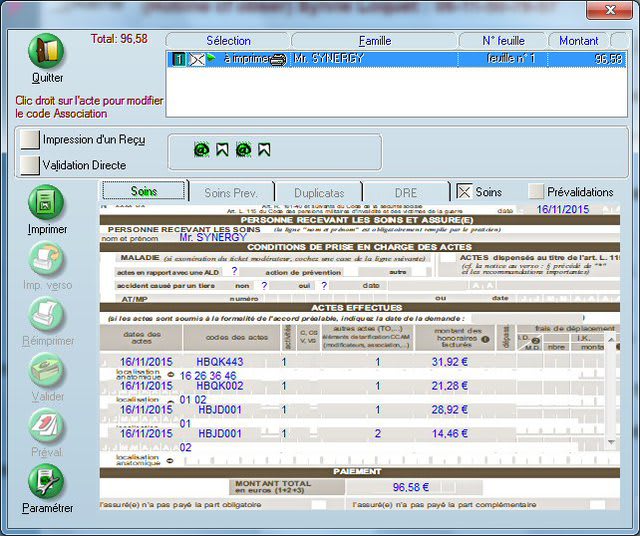The width and height of the screenshot is (640, 536).
Task: Click the info icon beside montant des honoraires
Action: (485, 339)
